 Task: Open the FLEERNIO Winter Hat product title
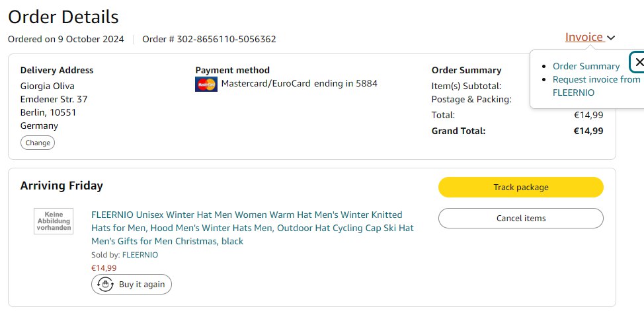click(253, 228)
